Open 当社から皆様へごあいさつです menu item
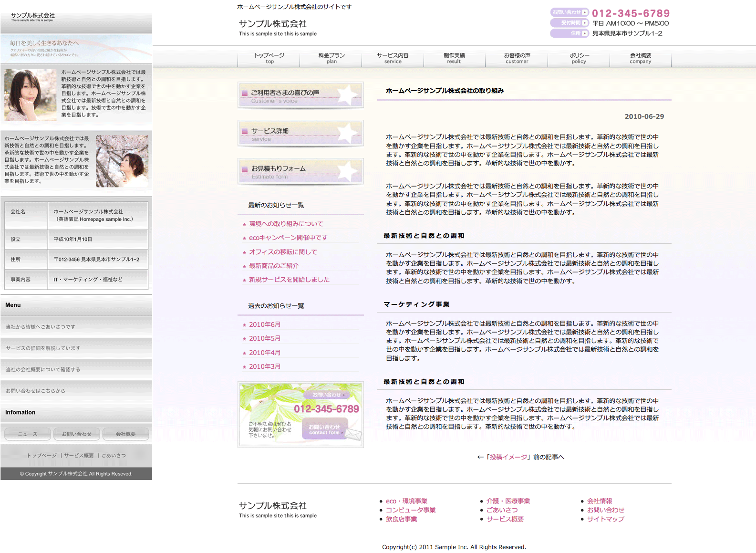The height and width of the screenshot is (553, 756). click(41, 327)
